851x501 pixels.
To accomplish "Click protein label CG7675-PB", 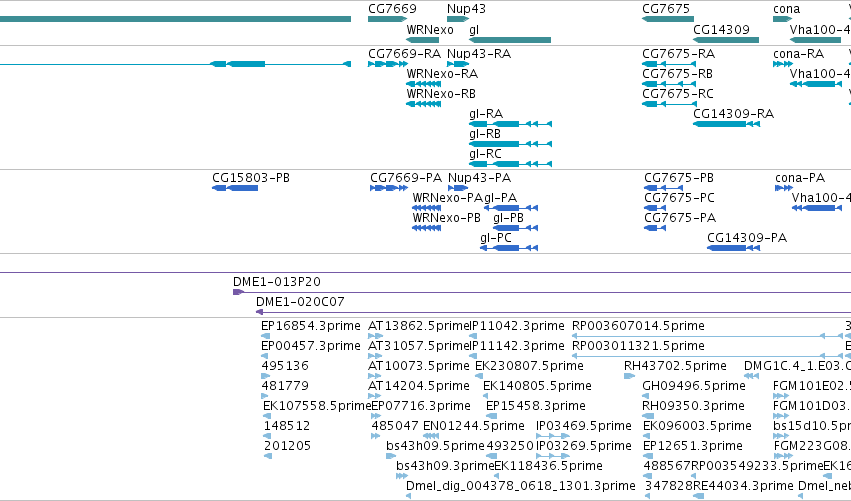I will click(679, 178).
